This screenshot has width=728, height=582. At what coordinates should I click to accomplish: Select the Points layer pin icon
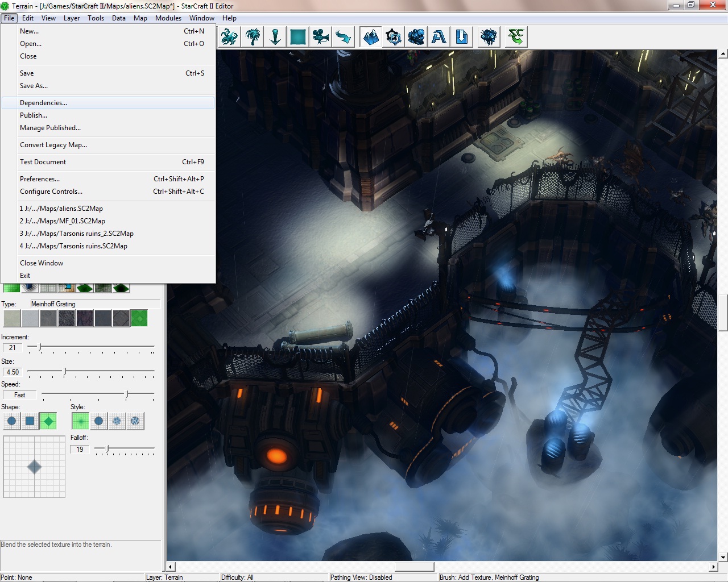click(275, 38)
